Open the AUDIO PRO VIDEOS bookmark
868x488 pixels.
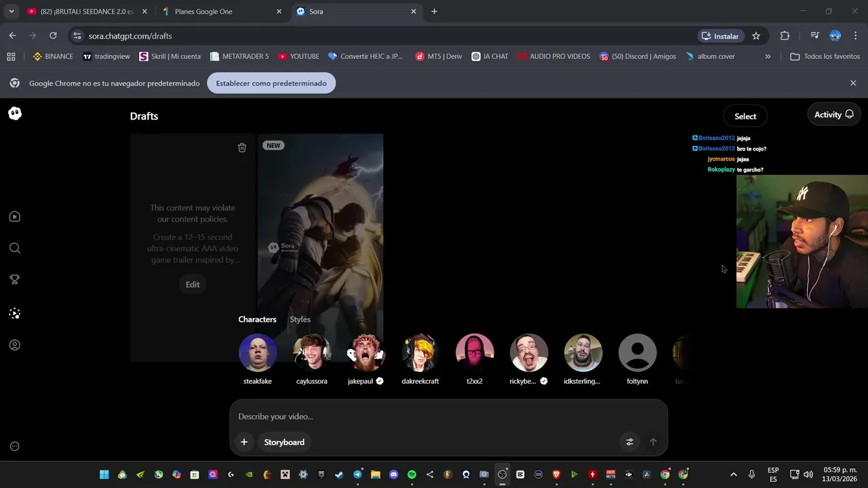click(553, 56)
